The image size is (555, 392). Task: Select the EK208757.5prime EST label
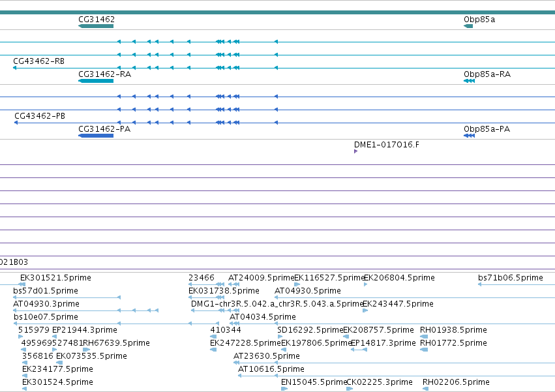tap(378, 331)
